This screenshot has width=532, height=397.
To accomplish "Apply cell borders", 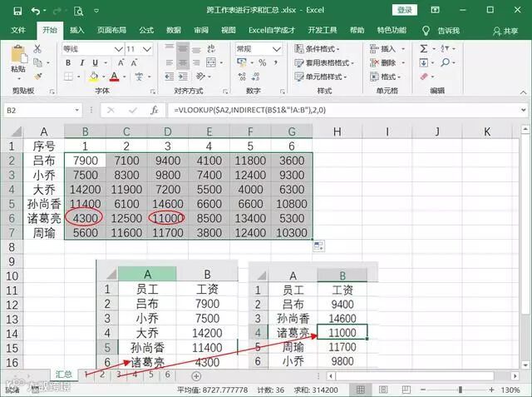I will click(68, 77).
